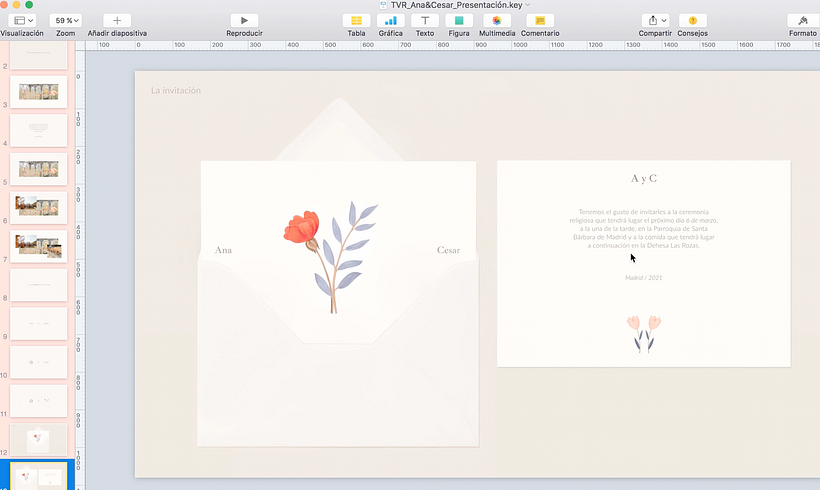Select the 'La invitación' slide title text
This screenshot has width=820, height=490.
176,91
